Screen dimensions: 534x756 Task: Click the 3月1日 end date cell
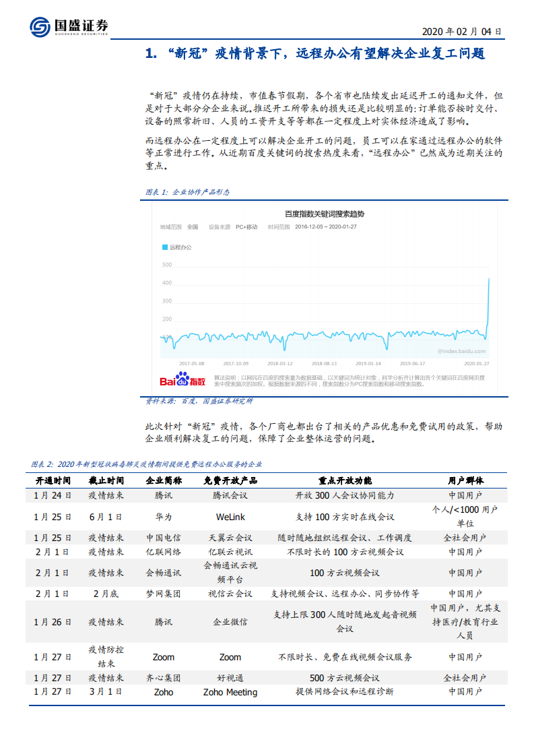tap(106, 692)
